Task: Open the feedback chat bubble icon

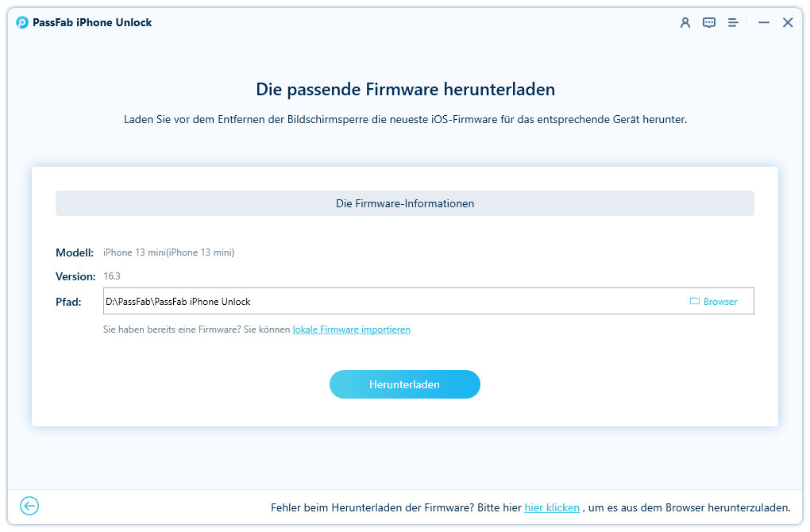Action: click(709, 23)
